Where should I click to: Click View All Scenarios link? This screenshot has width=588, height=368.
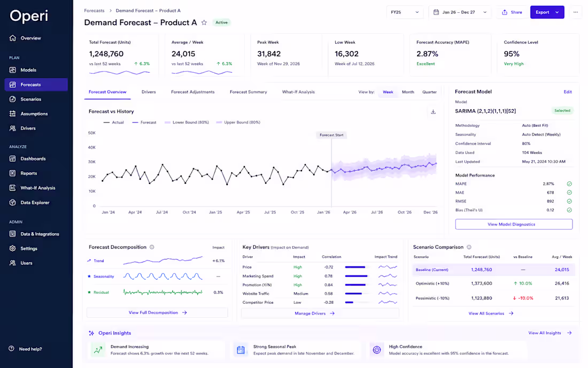click(491, 313)
